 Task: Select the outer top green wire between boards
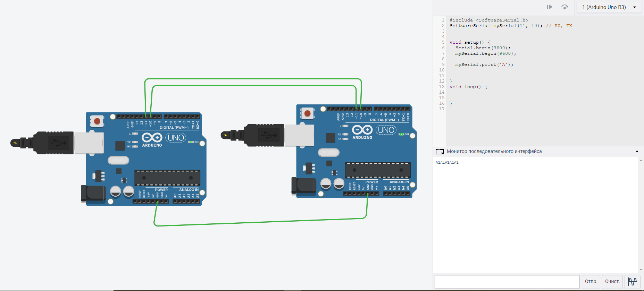coord(253,79)
